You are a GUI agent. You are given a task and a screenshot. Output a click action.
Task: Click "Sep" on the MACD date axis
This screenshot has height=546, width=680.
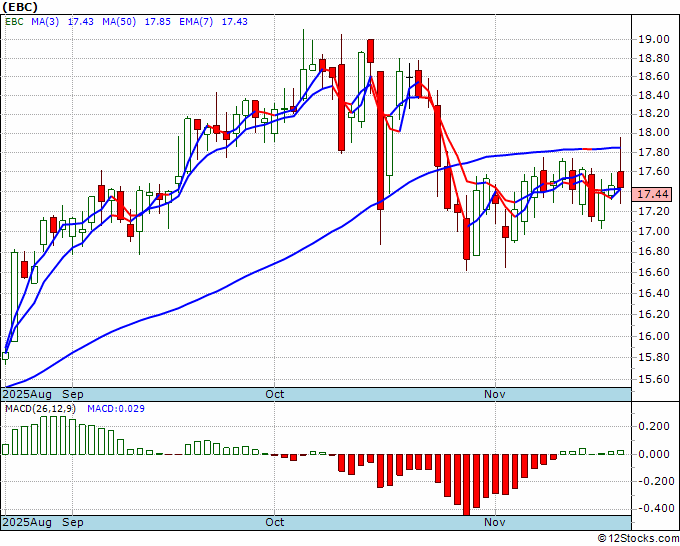73,522
